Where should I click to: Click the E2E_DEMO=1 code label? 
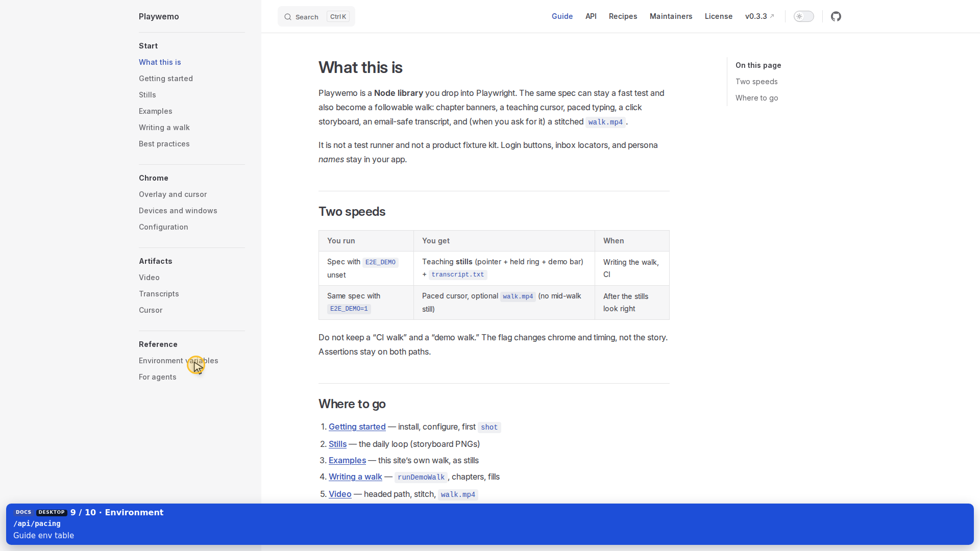click(x=349, y=309)
